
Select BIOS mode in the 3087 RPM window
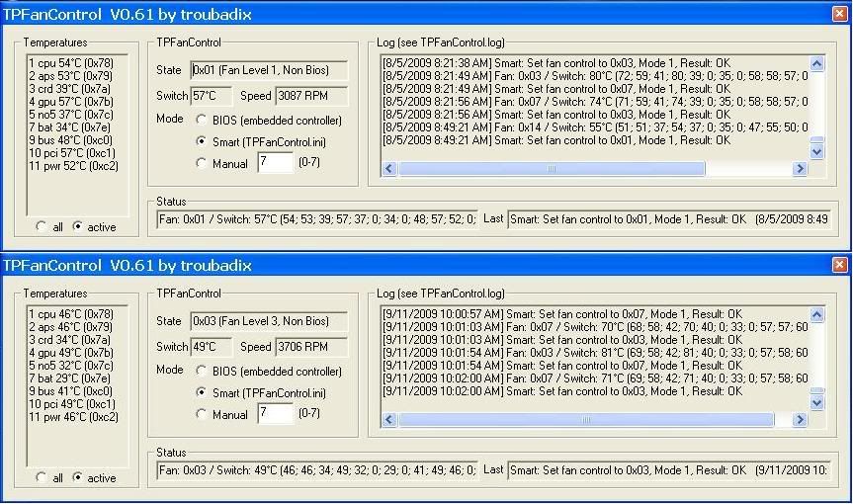(x=204, y=121)
